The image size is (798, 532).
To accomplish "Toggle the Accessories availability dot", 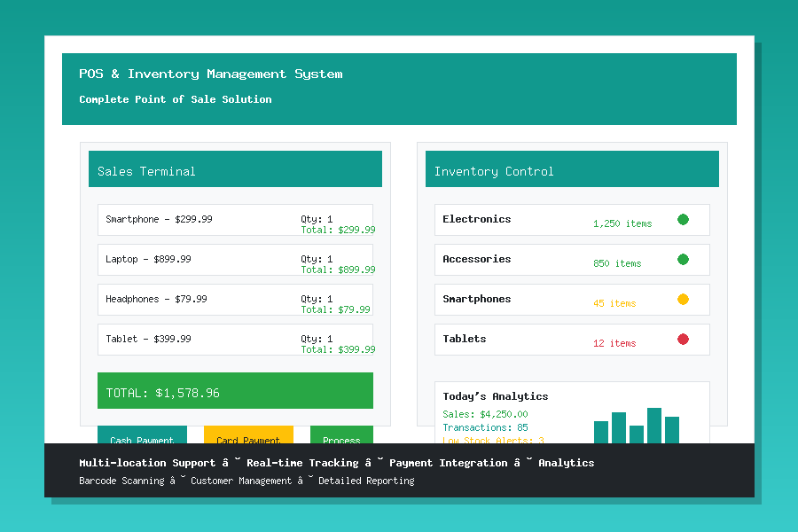I will pos(682,259).
